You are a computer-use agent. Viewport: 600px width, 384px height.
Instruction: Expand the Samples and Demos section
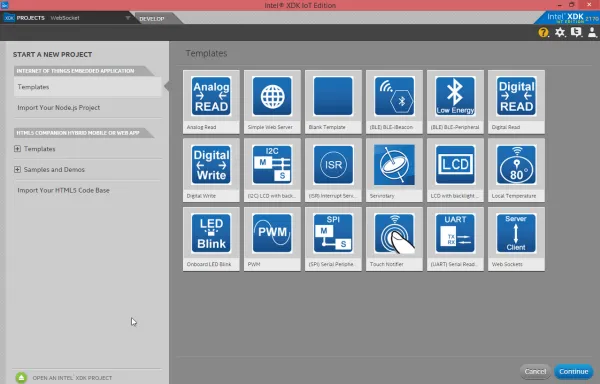[17, 169]
